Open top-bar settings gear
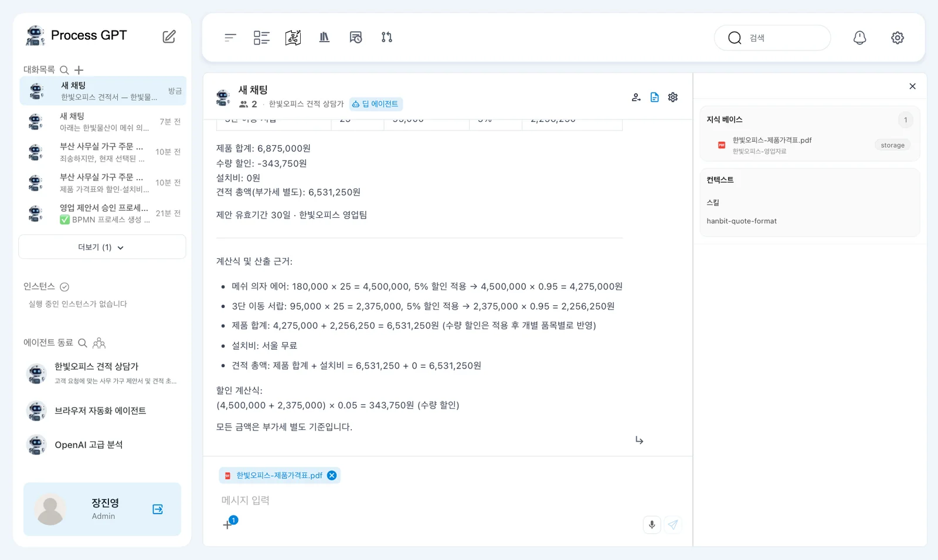 898,37
